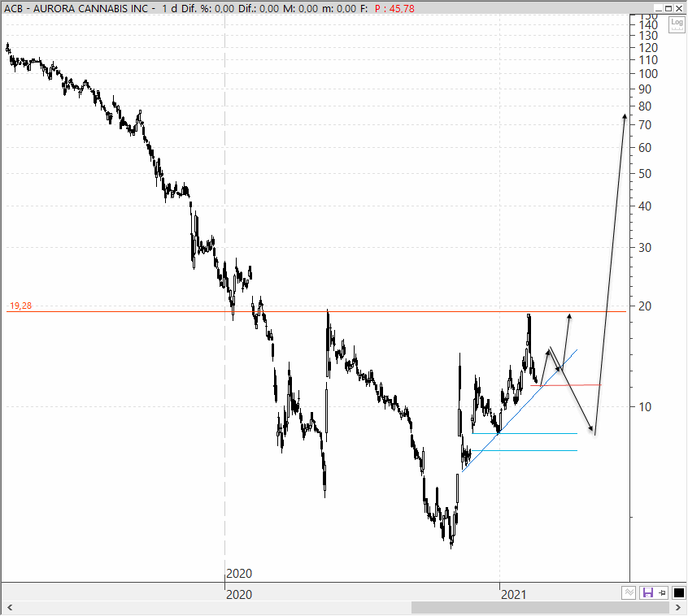Click the 100 price axis label

pos(648,74)
